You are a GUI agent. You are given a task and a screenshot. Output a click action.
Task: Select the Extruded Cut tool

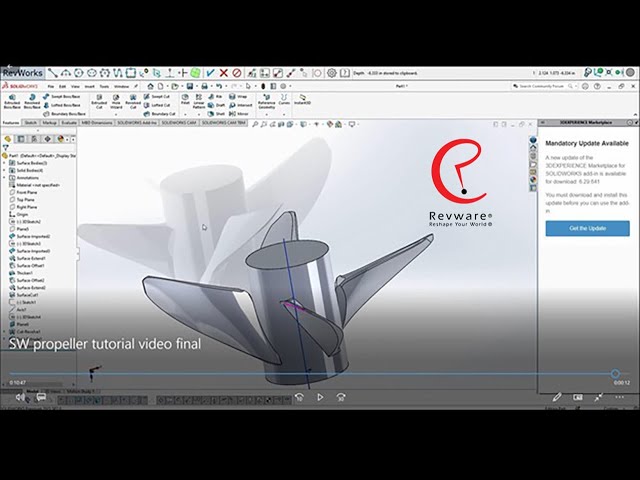pos(99,101)
